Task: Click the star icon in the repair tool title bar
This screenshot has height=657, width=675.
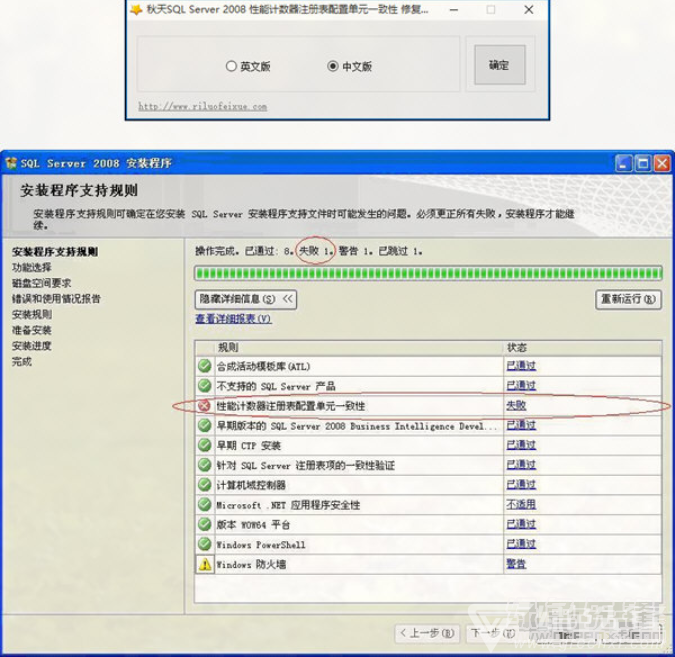Action: [136, 9]
